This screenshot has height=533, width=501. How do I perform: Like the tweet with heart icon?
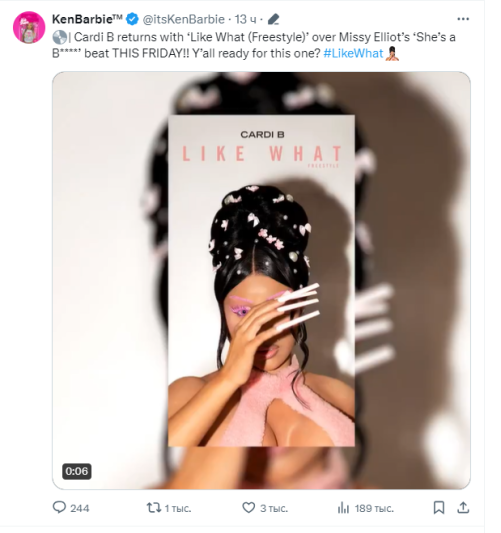click(248, 508)
